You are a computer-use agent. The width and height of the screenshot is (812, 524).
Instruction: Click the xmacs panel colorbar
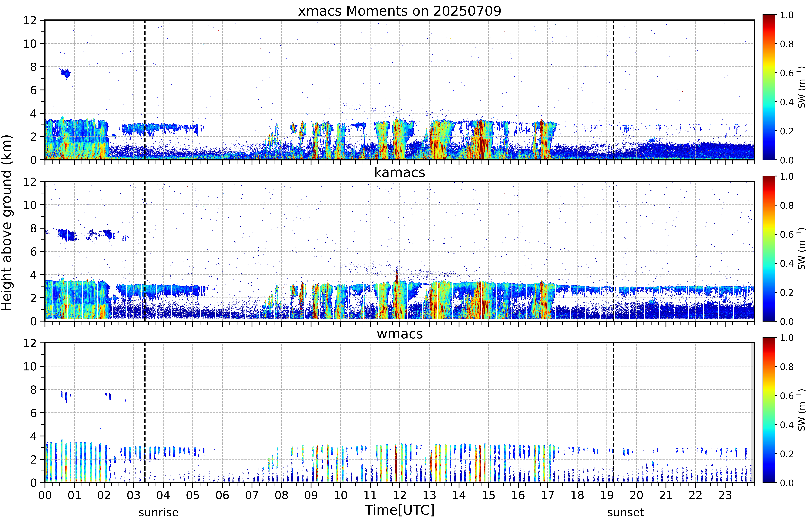coord(769,87)
